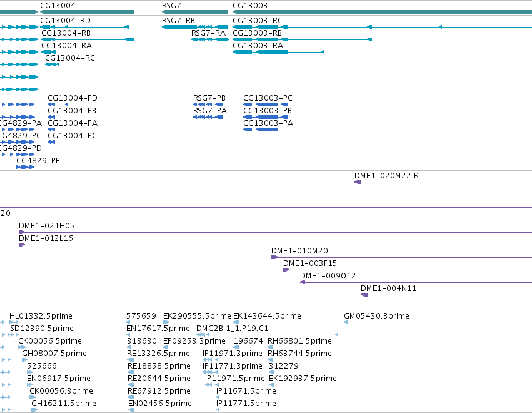This screenshot has width=532, height=413.
Task: Select BAC clone DME1-012L16
Action: click(x=275, y=245)
